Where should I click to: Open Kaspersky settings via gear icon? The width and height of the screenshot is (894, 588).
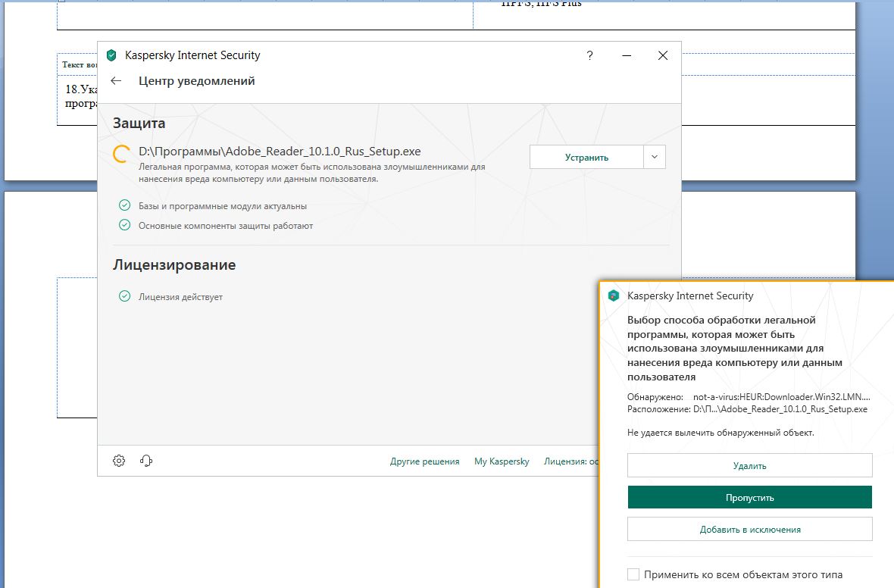coord(119,461)
